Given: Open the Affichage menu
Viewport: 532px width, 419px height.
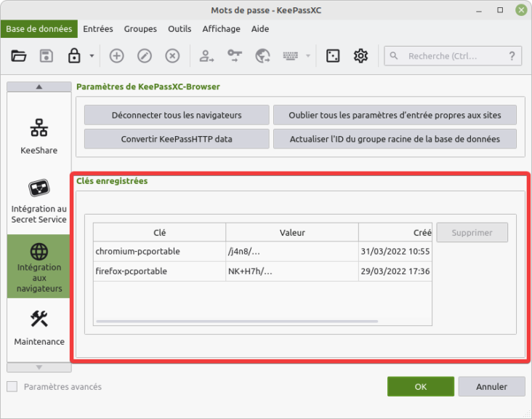Looking at the screenshot, I should pyautogui.click(x=221, y=29).
